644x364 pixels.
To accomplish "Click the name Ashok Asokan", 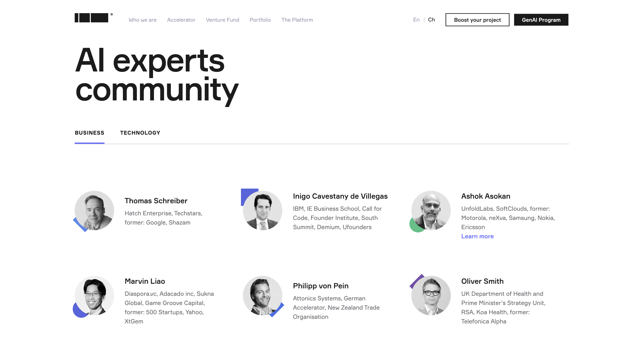I will pyautogui.click(x=485, y=196).
